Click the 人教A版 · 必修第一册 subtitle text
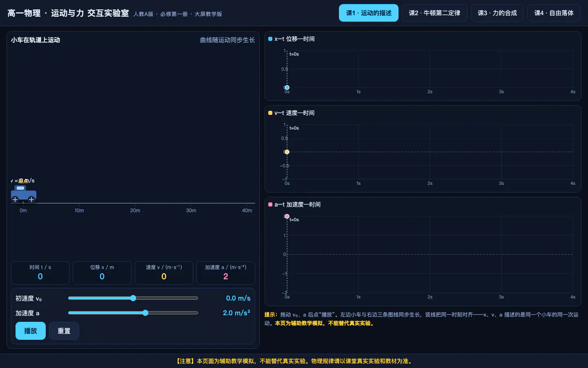The height and width of the screenshot is (368, 588). pyautogui.click(x=178, y=14)
